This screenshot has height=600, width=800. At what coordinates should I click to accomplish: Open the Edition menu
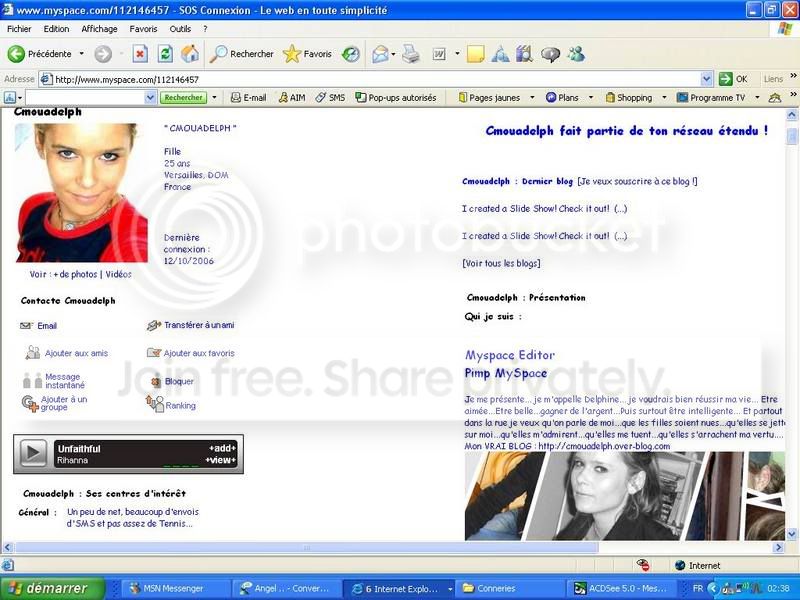click(56, 29)
